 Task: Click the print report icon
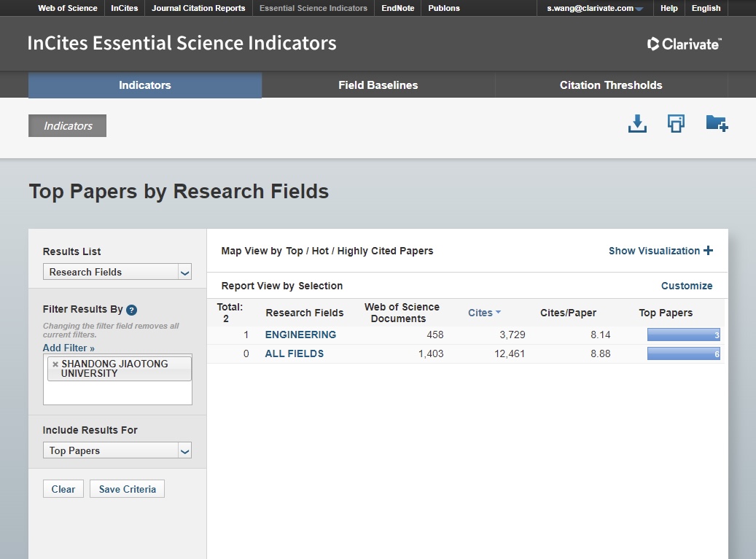coord(676,124)
